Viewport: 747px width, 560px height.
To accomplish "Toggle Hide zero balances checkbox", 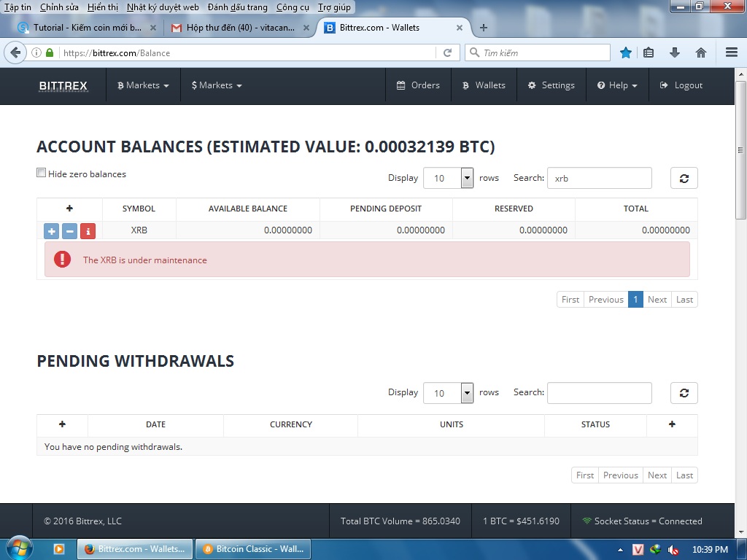I will [x=42, y=173].
